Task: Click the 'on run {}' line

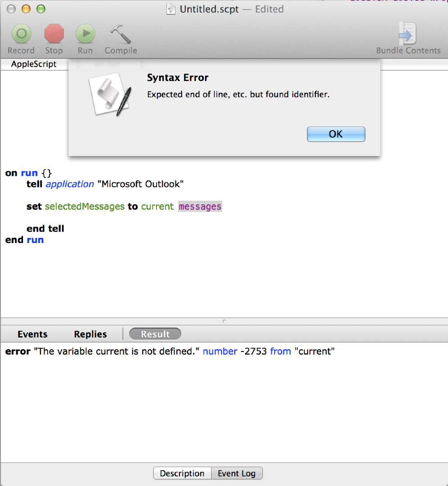Action: tap(28, 173)
